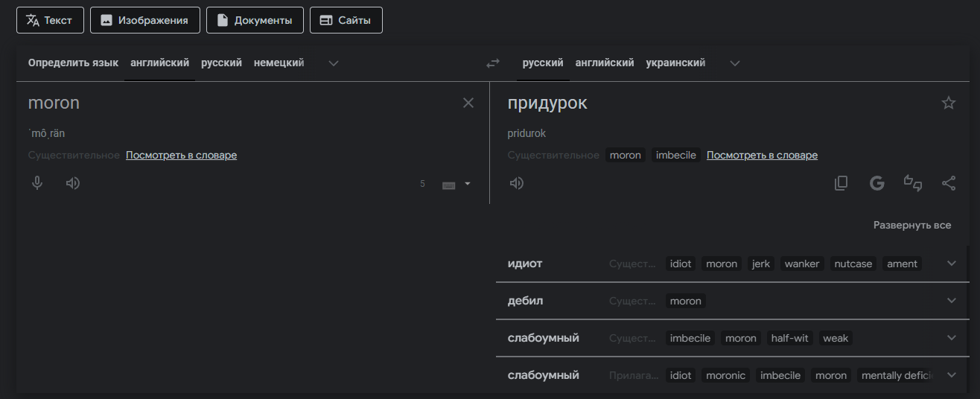Click 'ament' chip in идиот row
The width and height of the screenshot is (980, 399).
(x=902, y=264)
